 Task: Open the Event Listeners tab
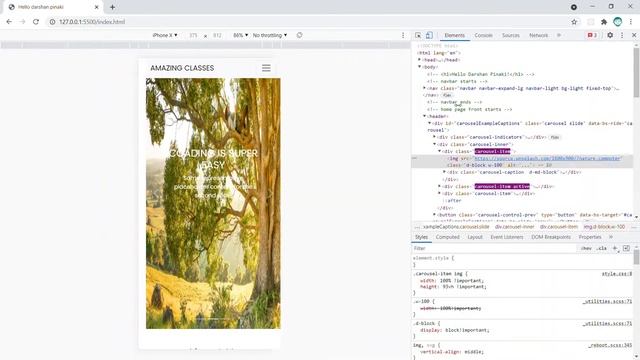click(x=507, y=237)
